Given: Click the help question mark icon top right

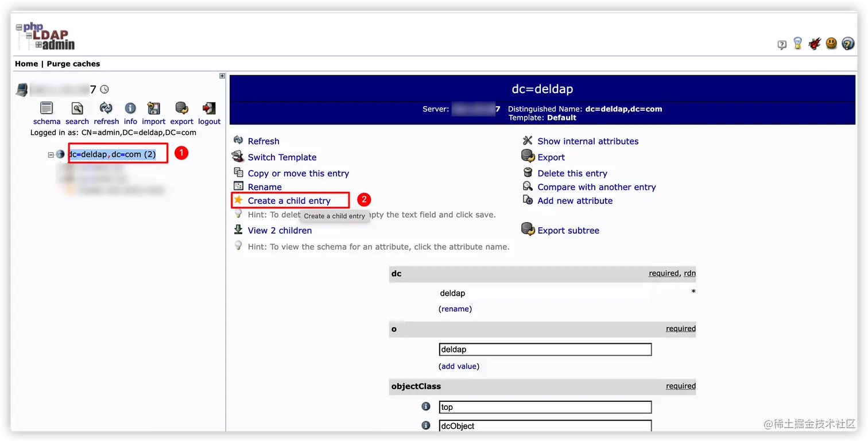Looking at the screenshot, I should 782,45.
